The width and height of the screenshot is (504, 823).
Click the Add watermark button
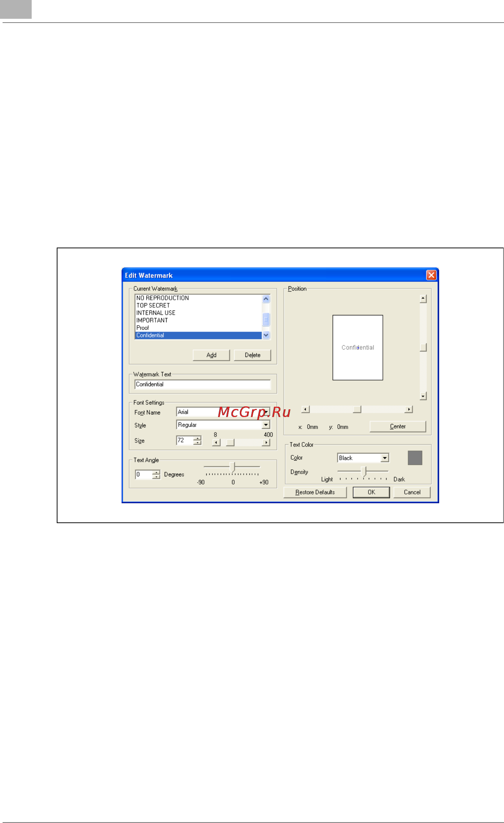point(211,355)
